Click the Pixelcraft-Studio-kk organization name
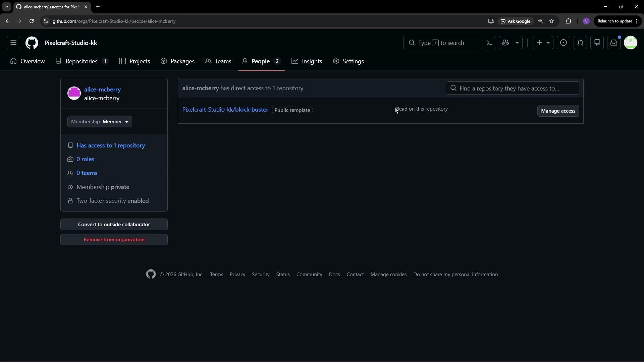Viewport: 644px width, 362px height. pos(71,43)
